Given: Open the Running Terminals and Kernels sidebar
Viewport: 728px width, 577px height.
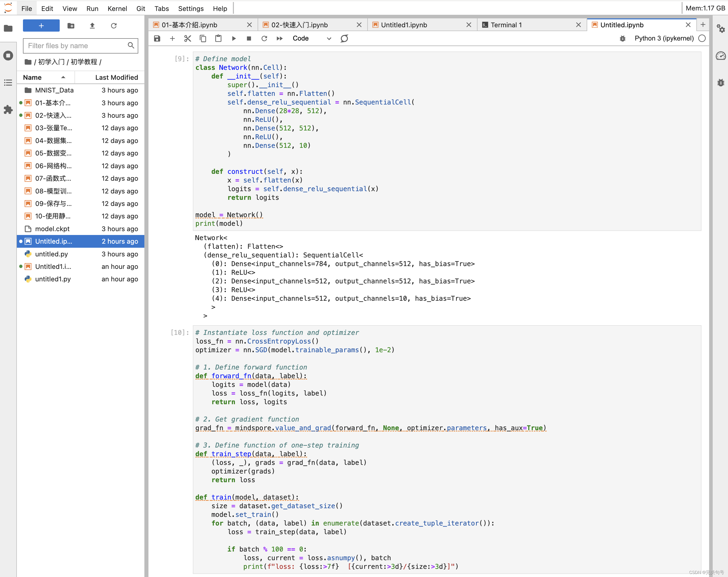Looking at the screenshot, I should point(8,56).
